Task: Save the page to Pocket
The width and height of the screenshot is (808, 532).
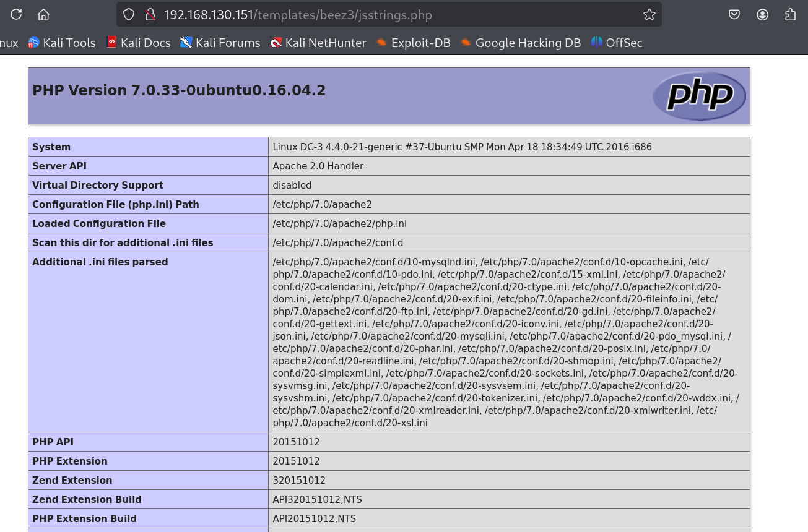Action: pos(734,14)
